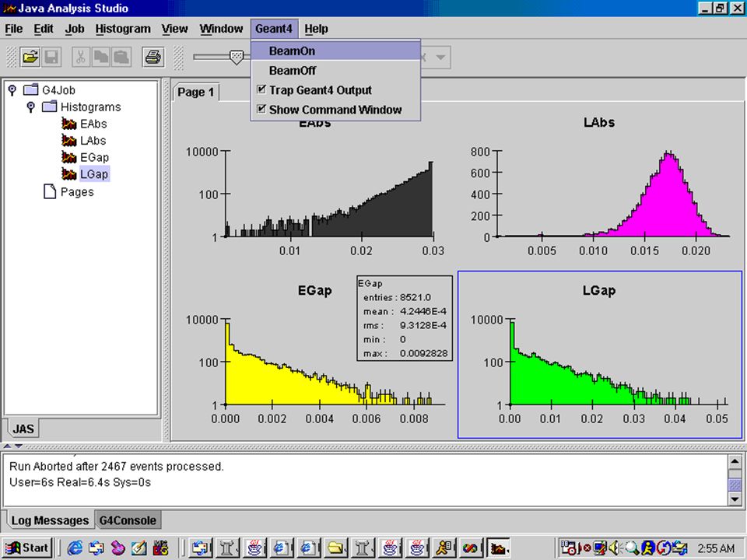
Task: Open the toolbar dropdown arrow
Action: pyautogui.click(x=440, y=57)
